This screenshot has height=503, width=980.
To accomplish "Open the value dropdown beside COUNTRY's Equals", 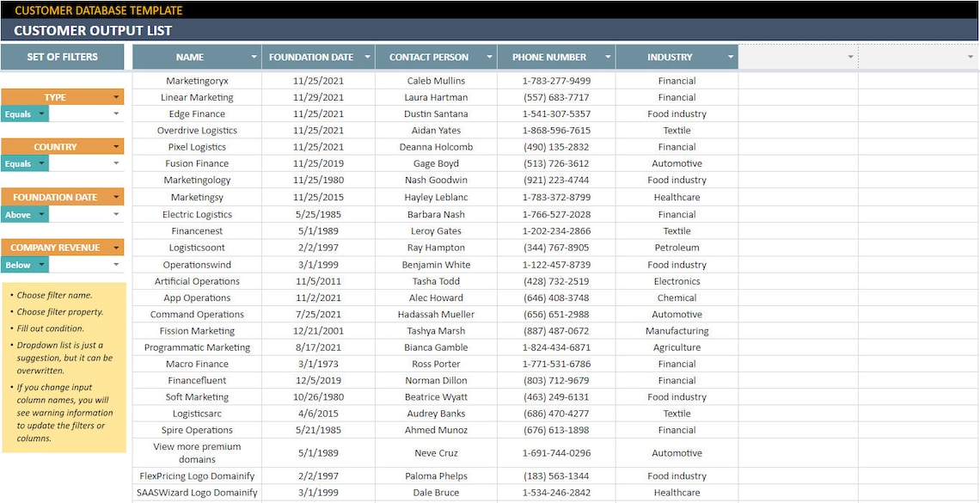I will [x=114, y=163].
